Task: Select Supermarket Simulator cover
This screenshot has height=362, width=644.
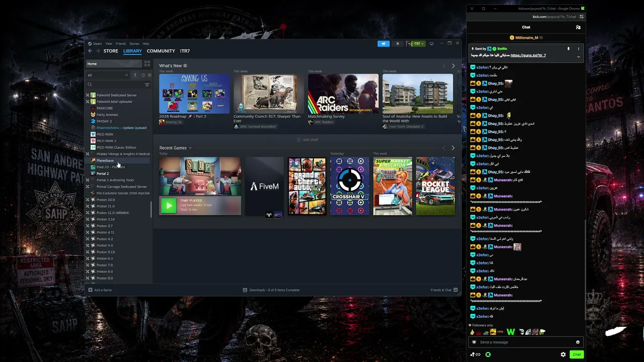Action: click(392, 186)
